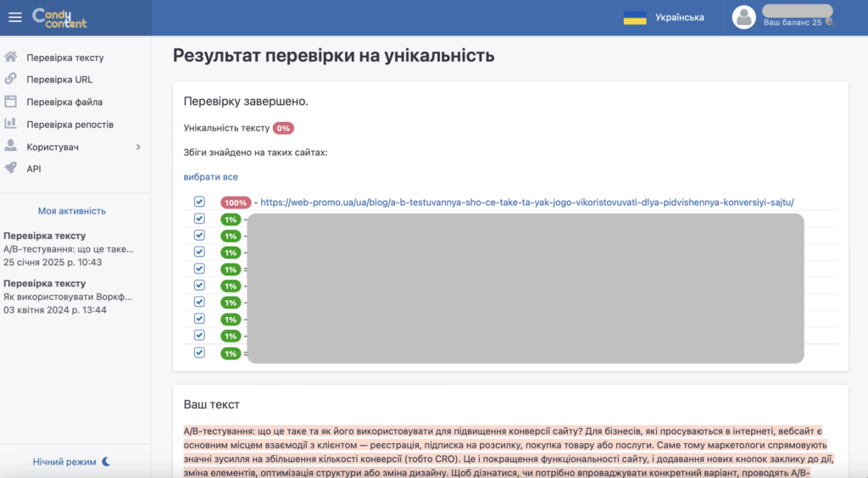This screenshot has width=868, height=478.
Task: Open the 03 квітня 2024 activity entry
Action: click(x=68, y=297)
